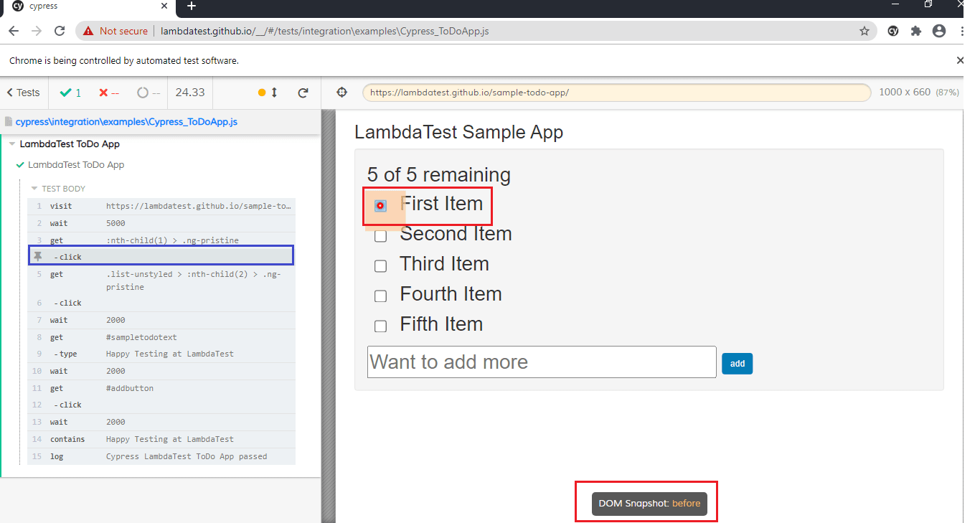Open the Chrome profile avatar icon

938,31
